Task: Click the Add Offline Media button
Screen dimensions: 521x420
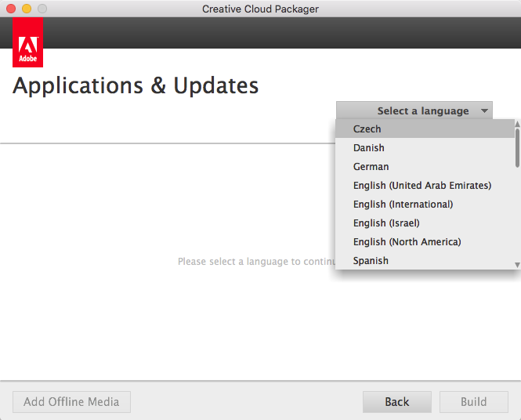Action: pos(71,402)
